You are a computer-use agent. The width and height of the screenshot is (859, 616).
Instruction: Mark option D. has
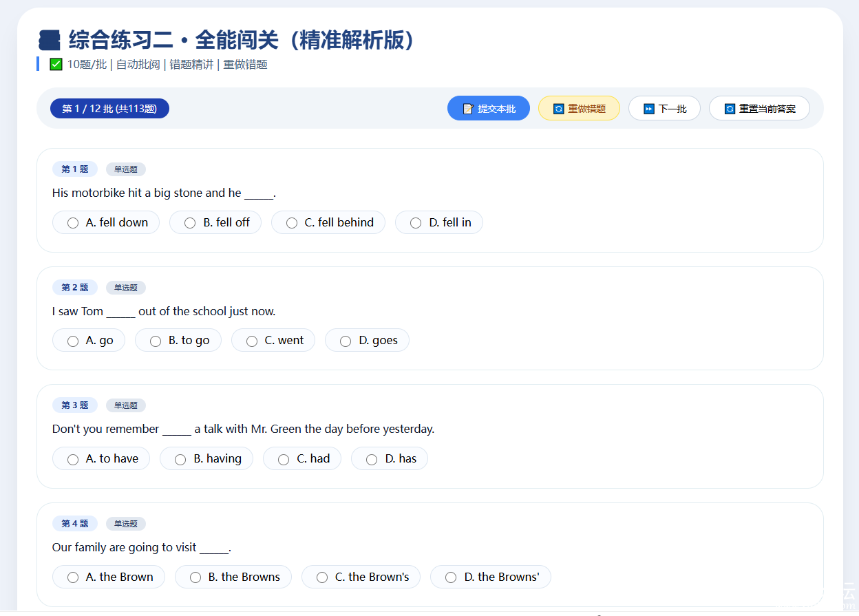(390, 458)
